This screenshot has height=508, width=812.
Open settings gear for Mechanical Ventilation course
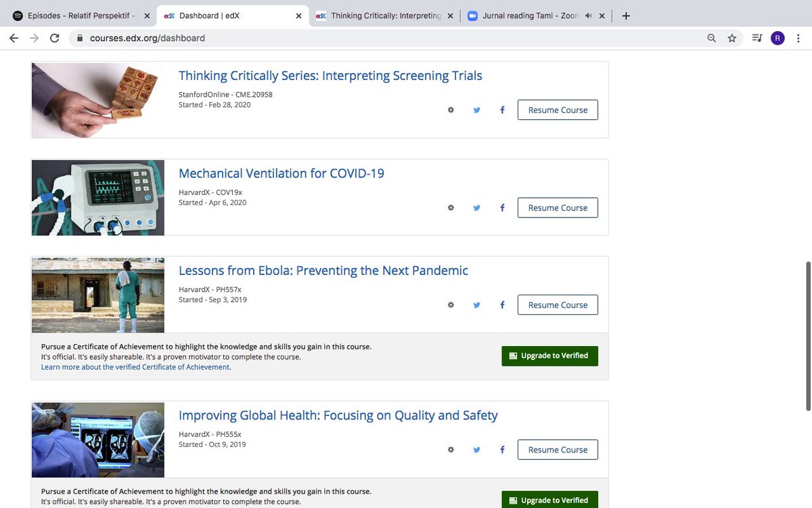point(451,208)
